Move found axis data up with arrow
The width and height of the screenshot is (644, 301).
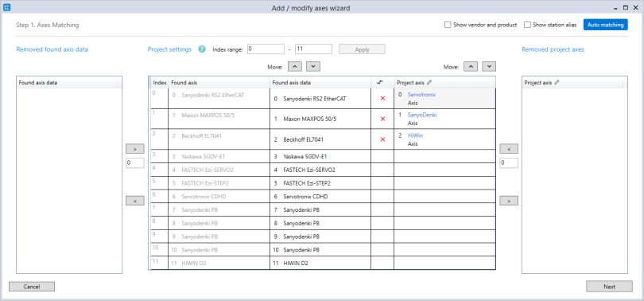295,66
